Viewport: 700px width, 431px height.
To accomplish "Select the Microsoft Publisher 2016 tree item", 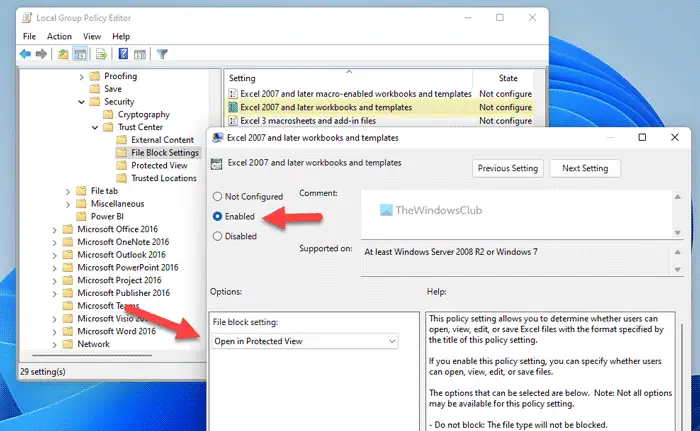I will tap(124, 293).
